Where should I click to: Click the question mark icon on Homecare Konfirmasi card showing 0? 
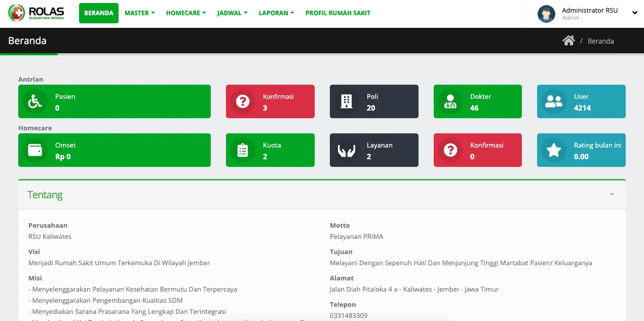point(450,150)
